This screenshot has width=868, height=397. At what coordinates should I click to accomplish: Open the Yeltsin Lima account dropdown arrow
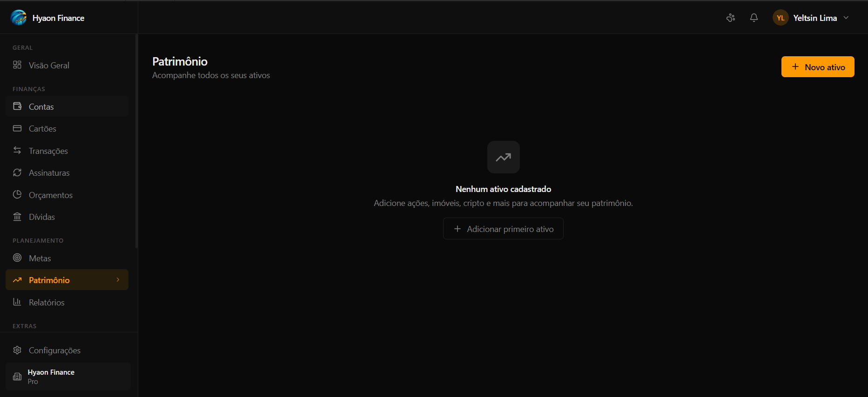coord(846,18)
